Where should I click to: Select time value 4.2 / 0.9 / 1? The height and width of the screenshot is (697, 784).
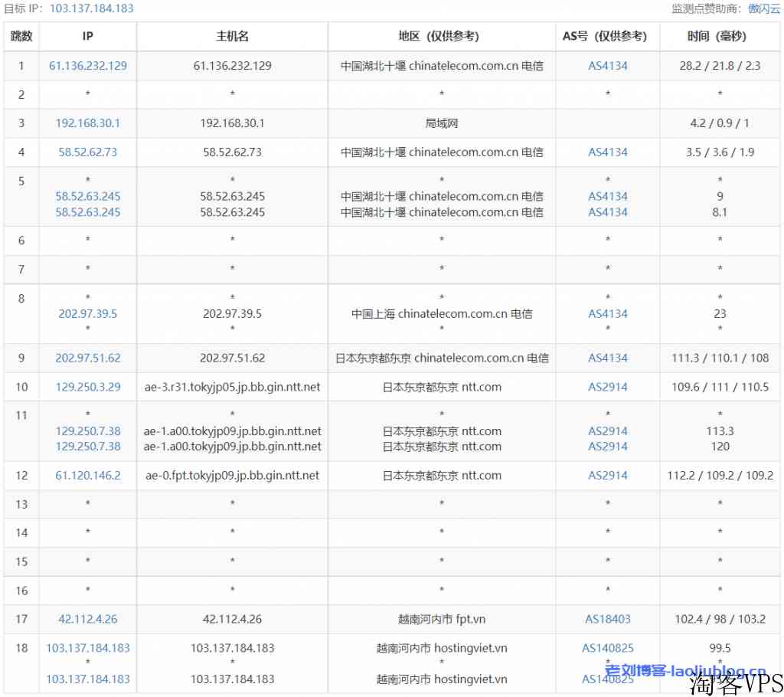coord(720,123)
